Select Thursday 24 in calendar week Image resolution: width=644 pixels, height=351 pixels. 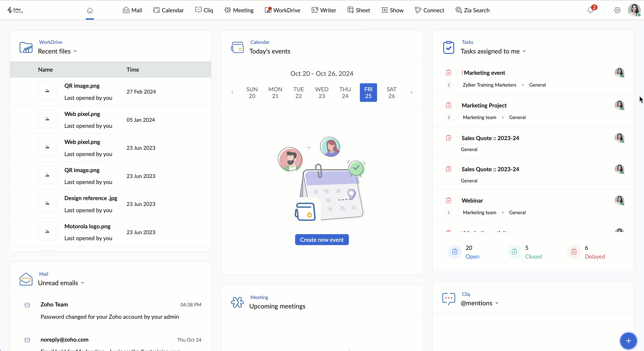pyautogui.click(x=345, y=92)
